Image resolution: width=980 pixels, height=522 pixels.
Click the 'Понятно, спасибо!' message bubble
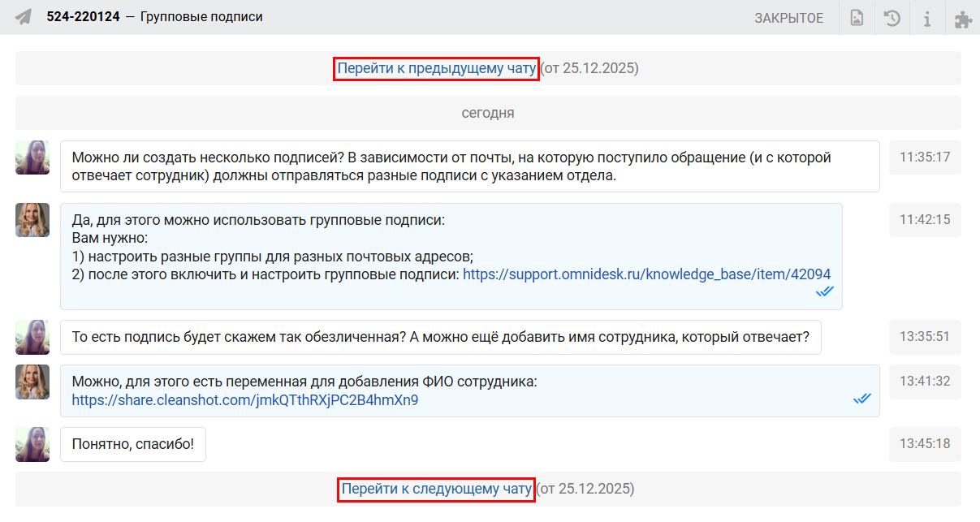(x=133, y=445)
